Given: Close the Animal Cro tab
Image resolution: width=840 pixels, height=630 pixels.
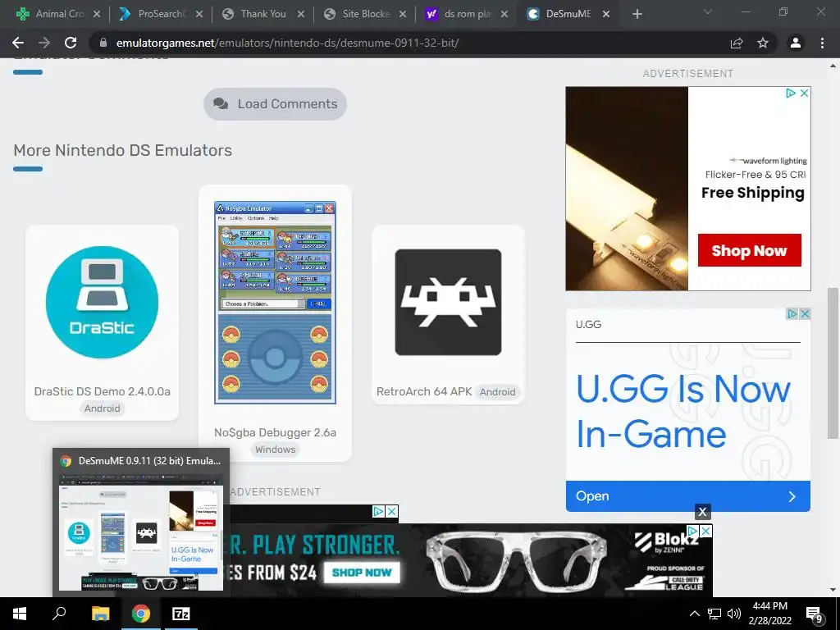Looking at the screenshot, I should click(97, 14).
